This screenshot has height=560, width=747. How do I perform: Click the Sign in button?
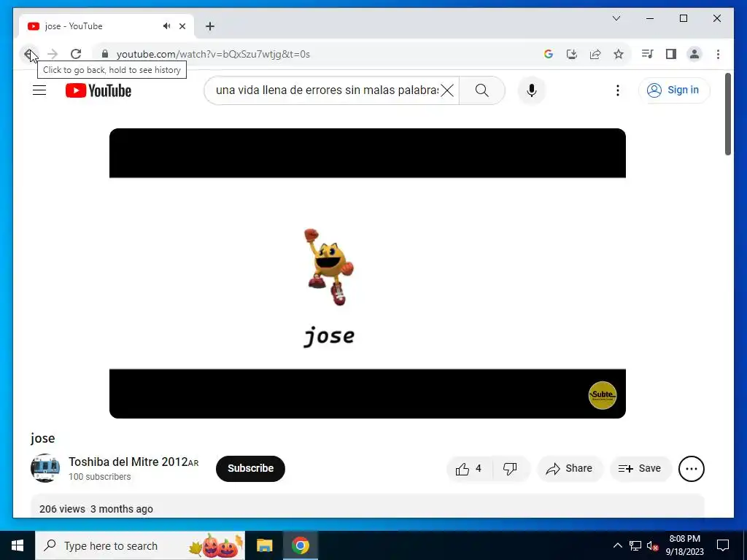(x=674, y=90)
